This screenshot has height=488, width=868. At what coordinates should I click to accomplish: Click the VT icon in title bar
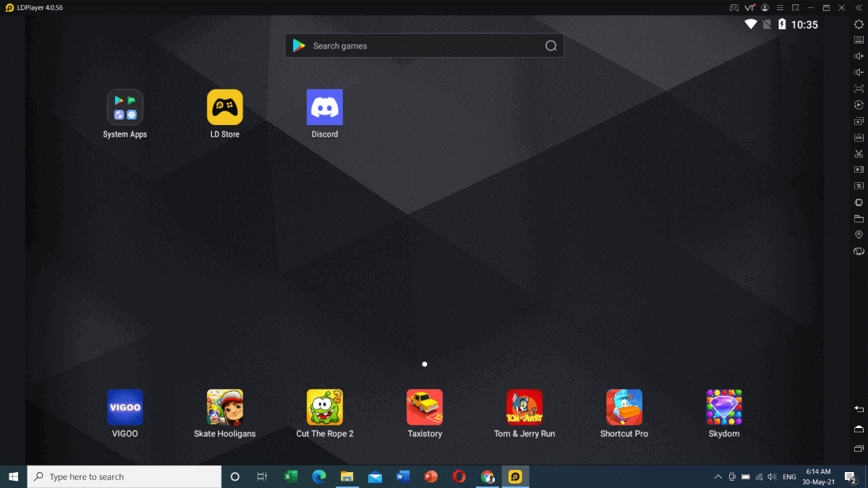[749, 7]
